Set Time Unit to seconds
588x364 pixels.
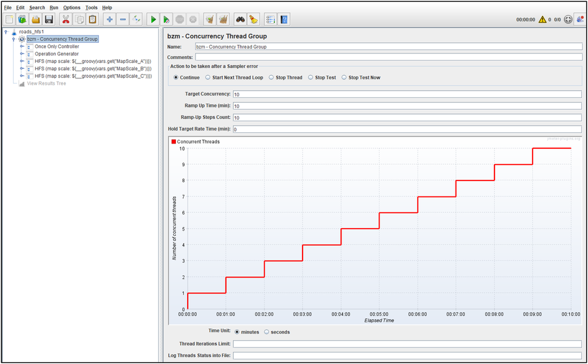[267, 332]
